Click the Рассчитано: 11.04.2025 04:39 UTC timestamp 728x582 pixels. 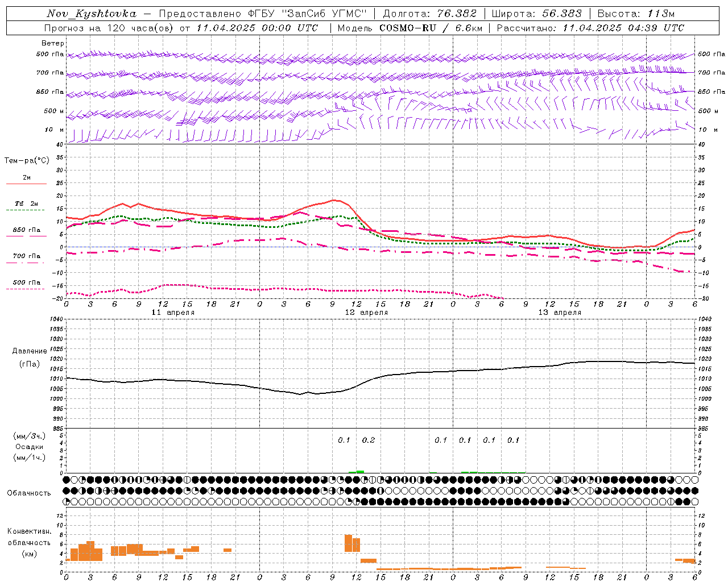(590, 28)
